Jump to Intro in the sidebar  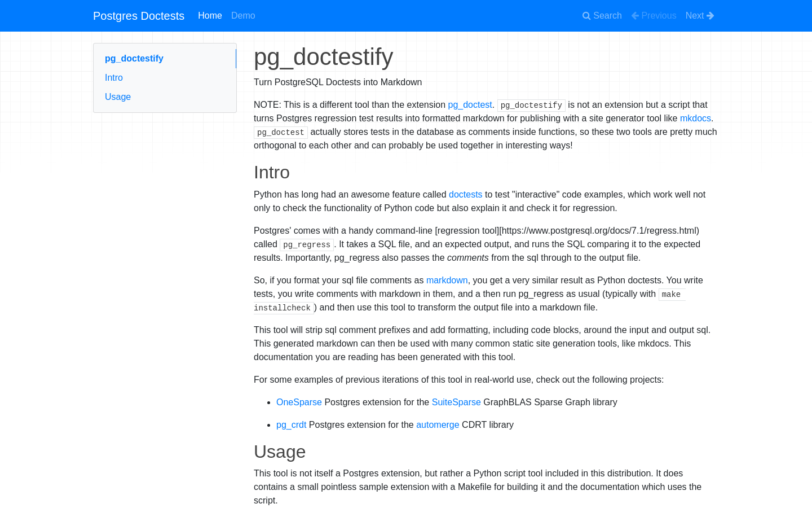[114, 78]
